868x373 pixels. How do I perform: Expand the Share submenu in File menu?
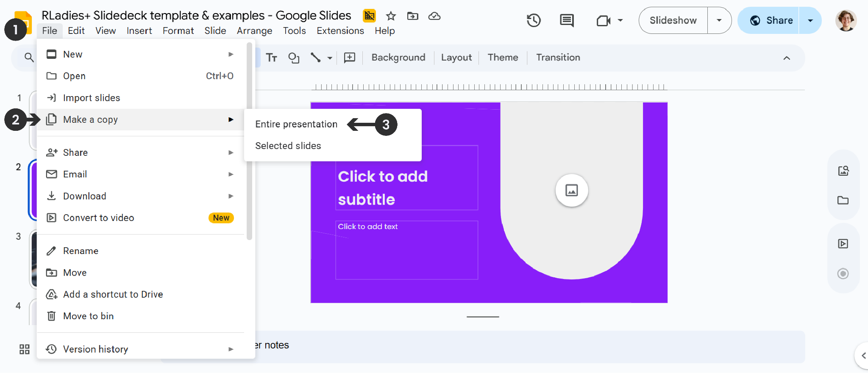coord(141,152)
